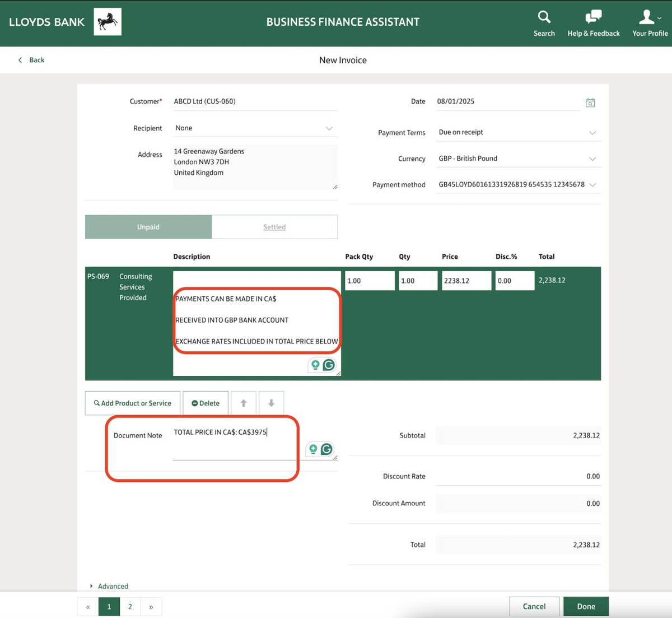Click the Address text area
The image size is (672, 618).
tap(255, 167)
